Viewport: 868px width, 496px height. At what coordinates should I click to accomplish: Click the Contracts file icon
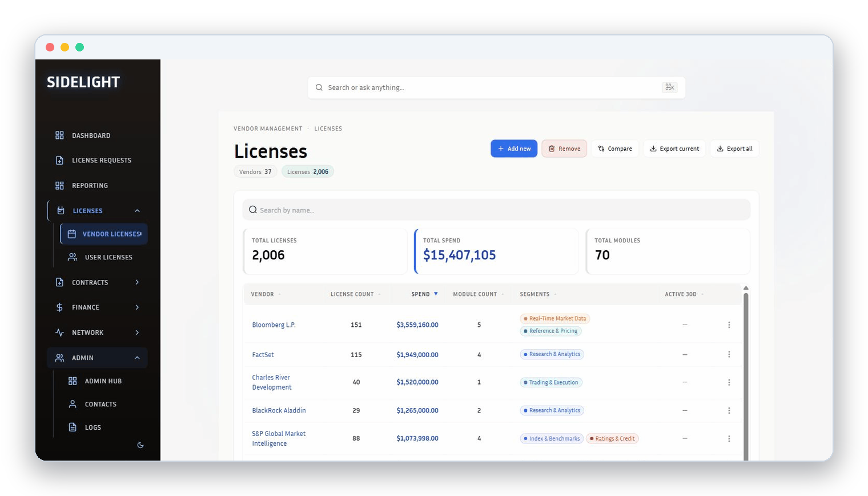coord(59,282)
